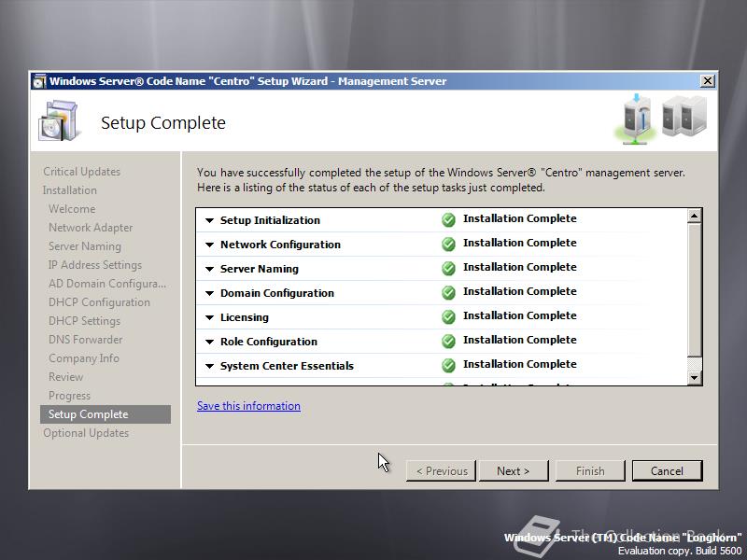Expand the Server Naming details
The width and height of the screenshot is (747, 560).
pyautogui.click(x=209, y=269)
